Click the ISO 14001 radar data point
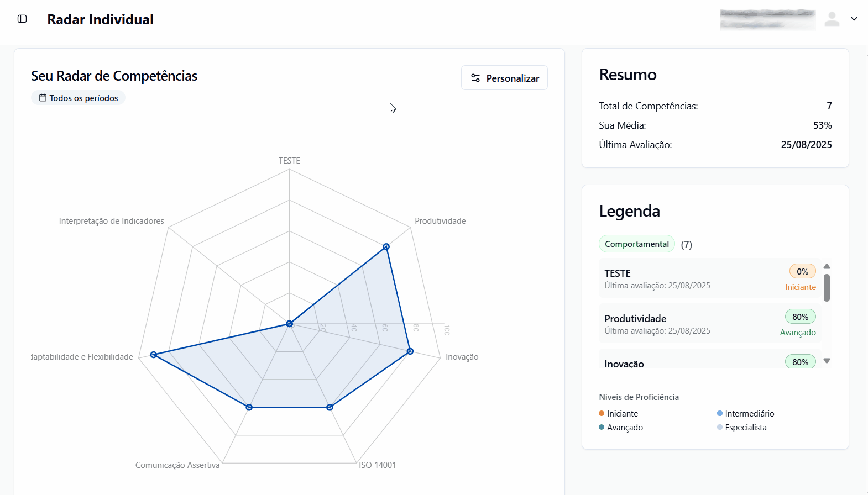The height and width of the screenshot is (495, 868). (330, 407)
